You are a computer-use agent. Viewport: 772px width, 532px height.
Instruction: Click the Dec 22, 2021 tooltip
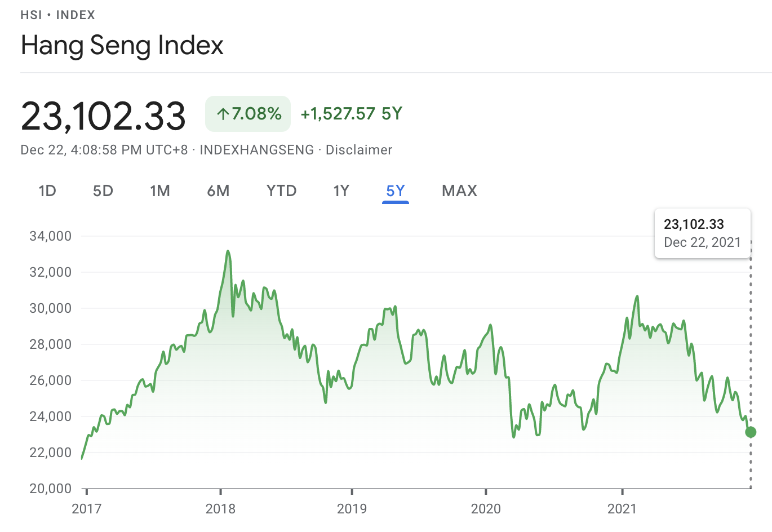(x=703, y=233)
